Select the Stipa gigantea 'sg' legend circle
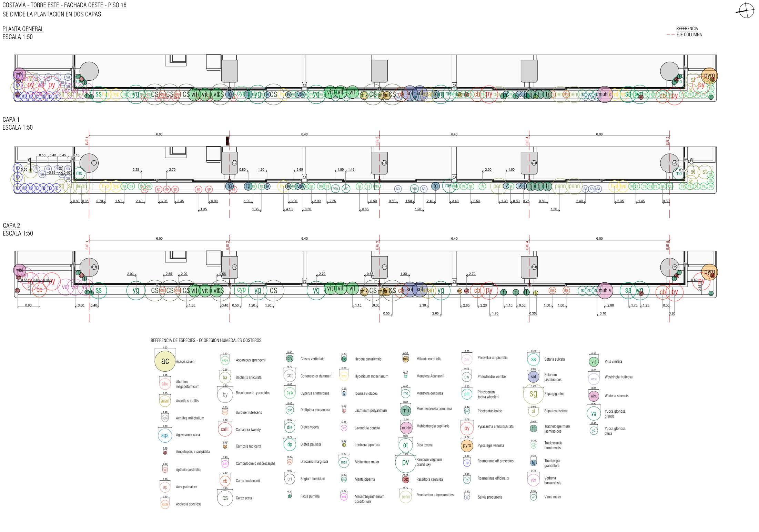 click(x=533, y=394)
